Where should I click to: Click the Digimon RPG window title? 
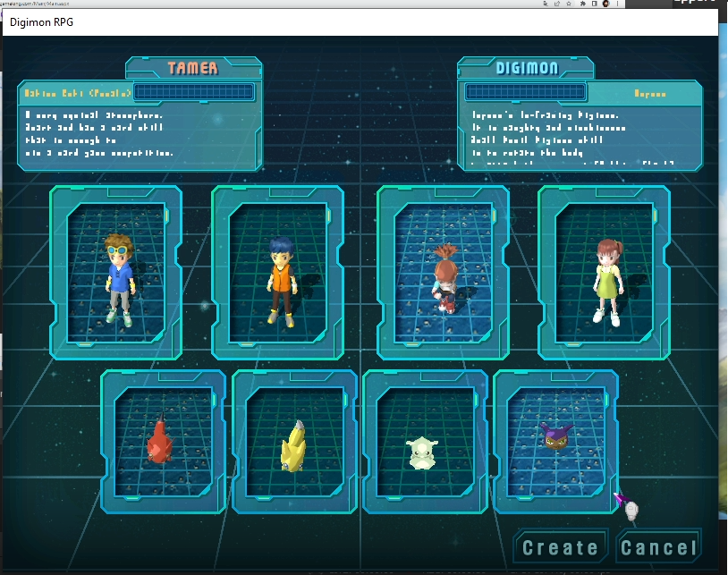(41, 22)
